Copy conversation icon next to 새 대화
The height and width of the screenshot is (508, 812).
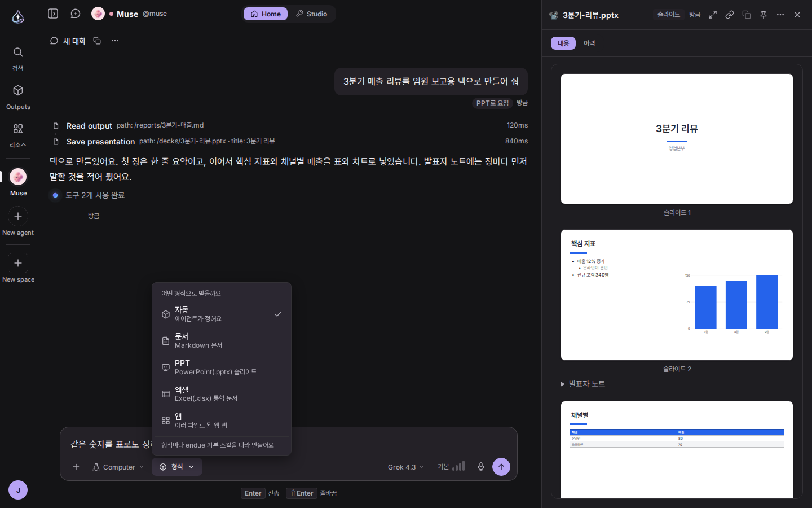97,41
